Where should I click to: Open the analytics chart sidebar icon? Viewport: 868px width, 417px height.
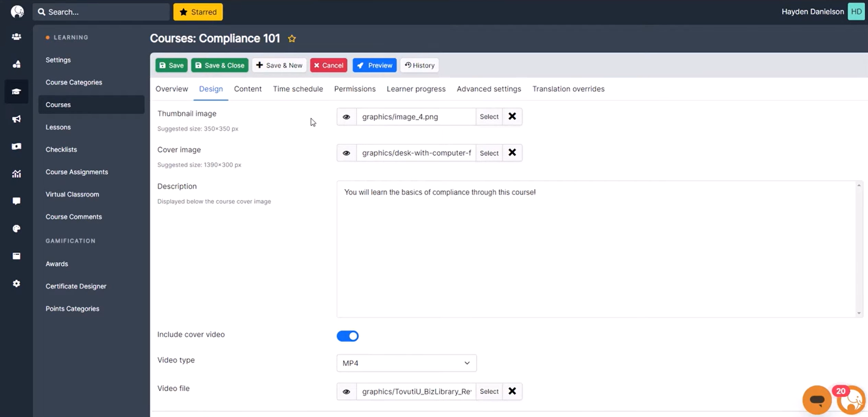16,174
